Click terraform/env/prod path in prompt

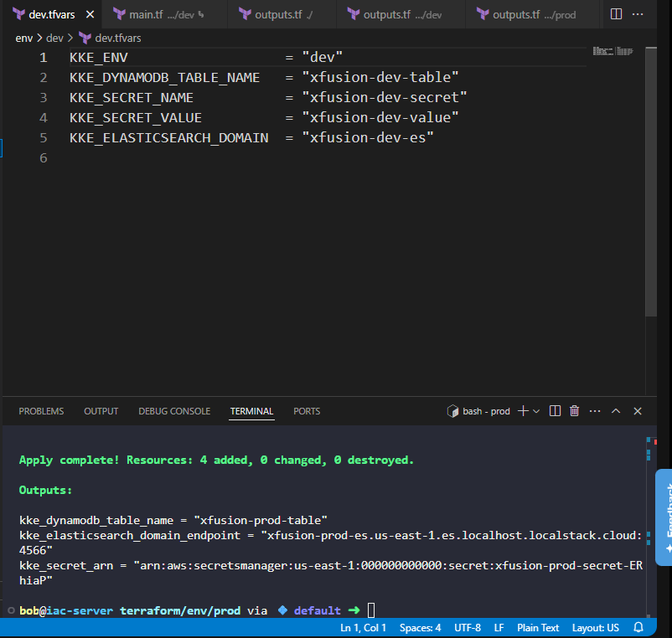point(180,610)
